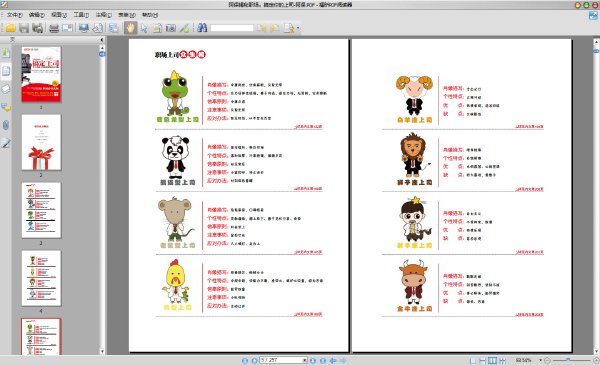Open the search options dropdown arrow
Viewport: 600px width, 365px height.
coord(298,28)
